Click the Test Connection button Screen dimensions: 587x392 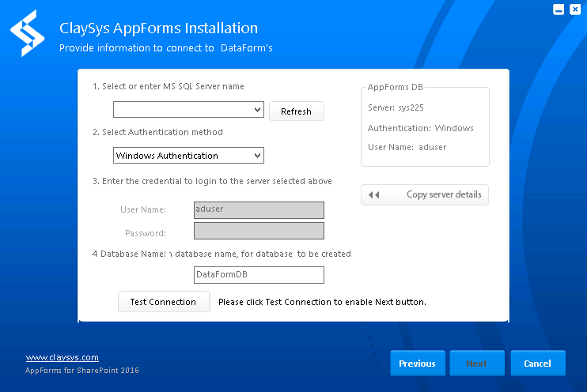click(x=164, y=302)
